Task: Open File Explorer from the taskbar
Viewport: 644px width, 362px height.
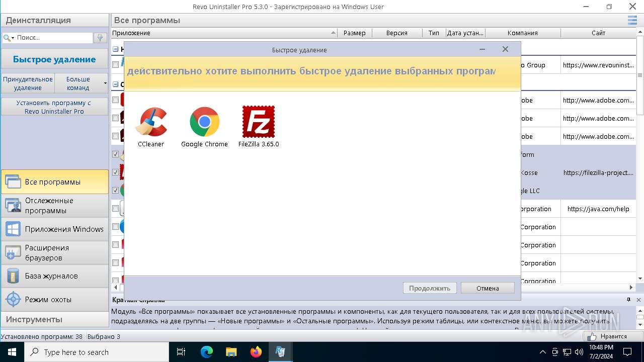Action: [231, 352]
